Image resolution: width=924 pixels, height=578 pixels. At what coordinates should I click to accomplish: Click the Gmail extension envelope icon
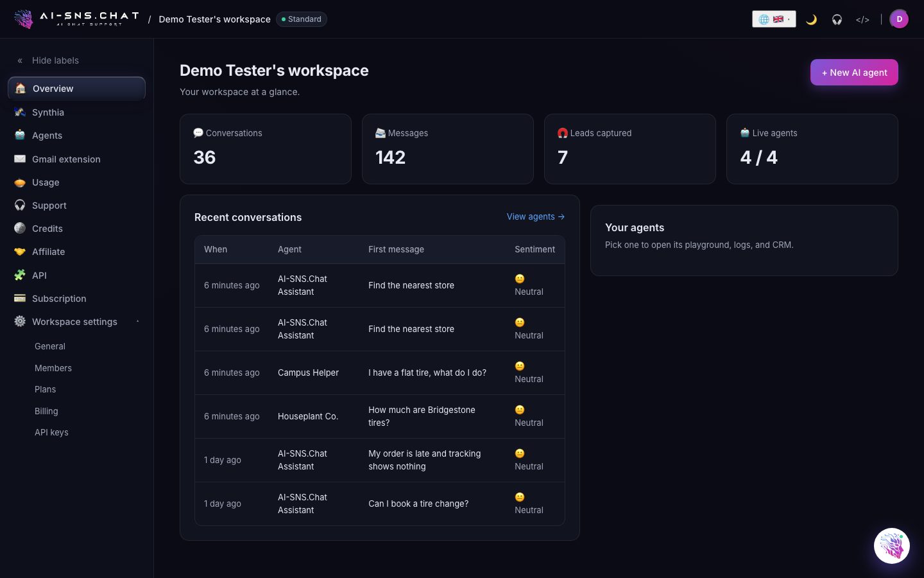click(20, 159)
